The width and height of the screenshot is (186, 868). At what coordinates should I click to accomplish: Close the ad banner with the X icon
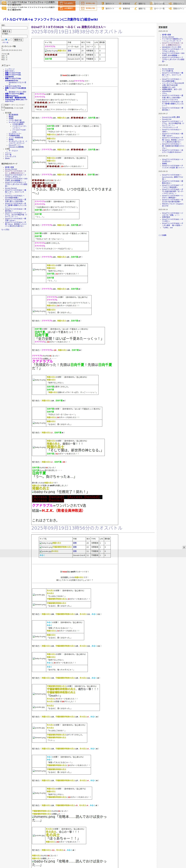point(184,547)
